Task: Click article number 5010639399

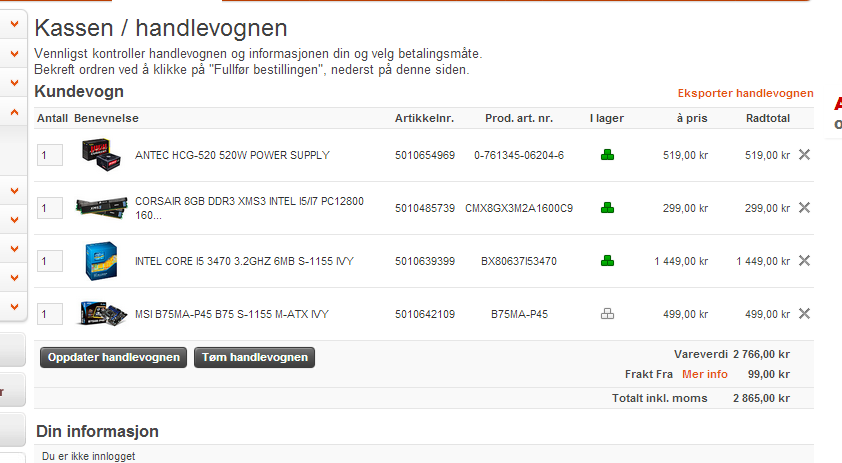Action: pos(425,261)
